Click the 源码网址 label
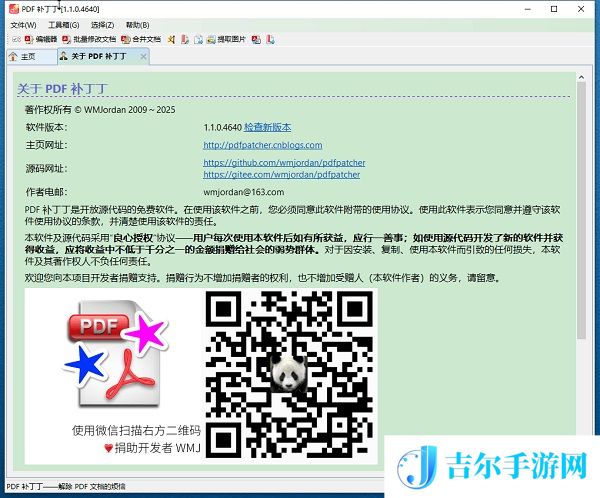 (x=46, y=168)
